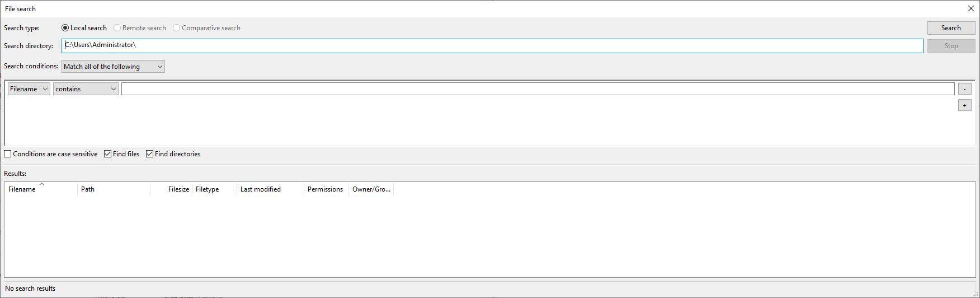Click the condition value text field

pyautogui.click(x=538, y=89)
